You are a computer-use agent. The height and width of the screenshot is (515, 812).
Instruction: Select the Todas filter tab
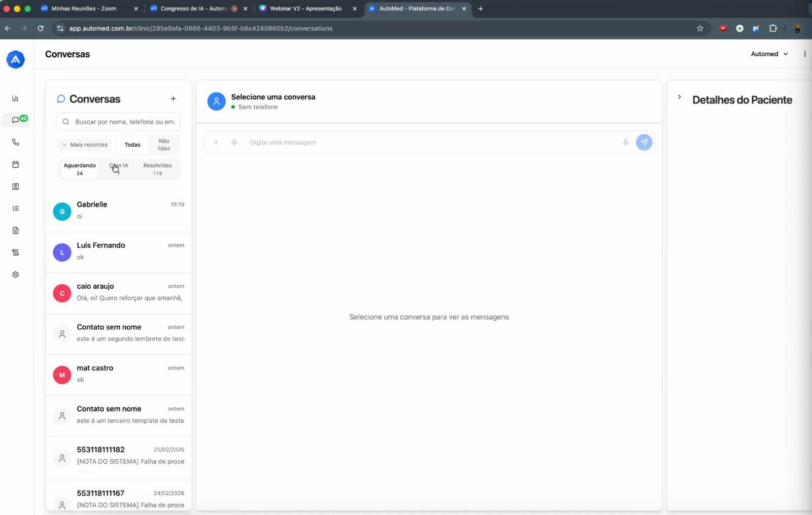point(132,145)
